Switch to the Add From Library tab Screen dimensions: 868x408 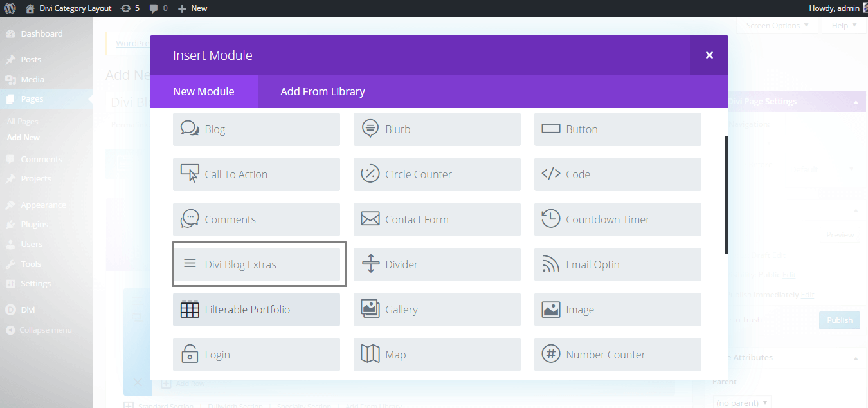[x=322, y=91]
